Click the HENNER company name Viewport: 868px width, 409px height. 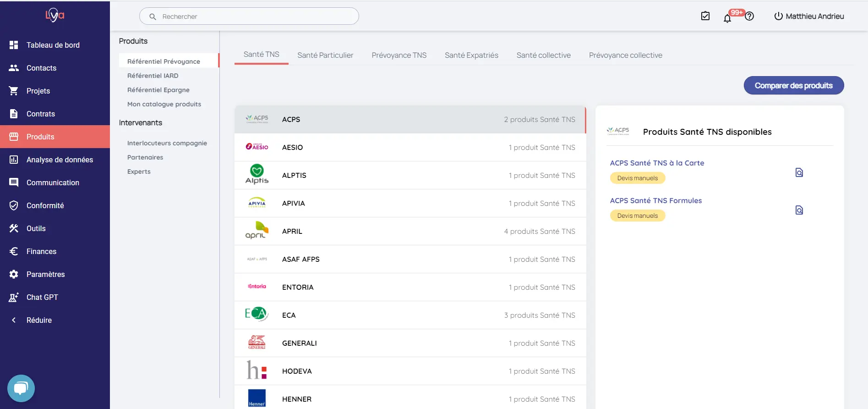pos(297,399)
